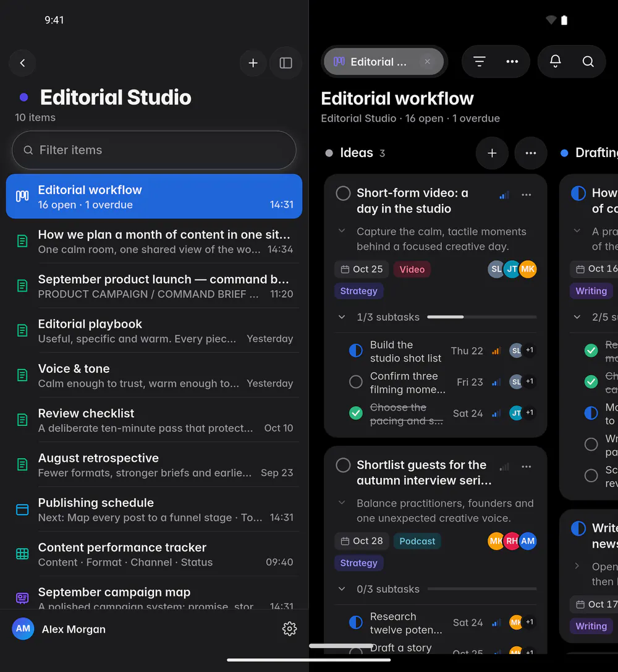Image resolution: width=618 pixels, height=672 pixels.
Task: Open notifications bell
Action: (556, 62)
